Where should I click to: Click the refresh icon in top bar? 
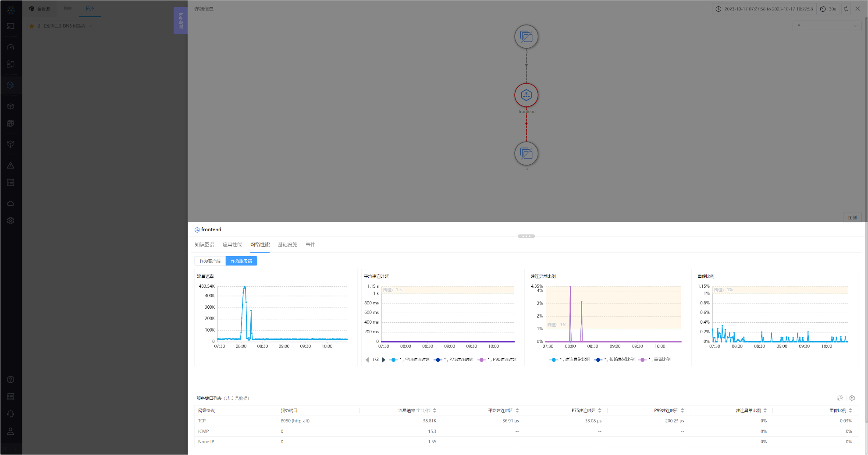coord(846,9)
